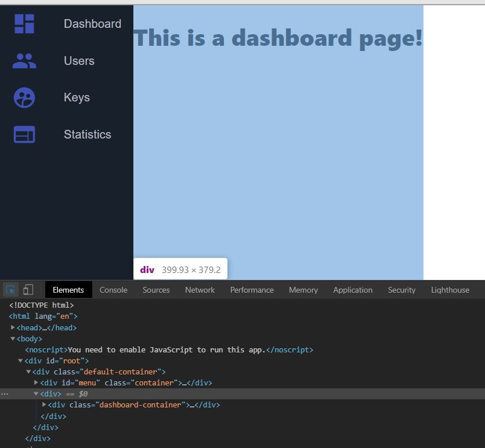This screenshot has height=448, width=485.
Task: Collapse the div id root node
Action: pos(20,360)
